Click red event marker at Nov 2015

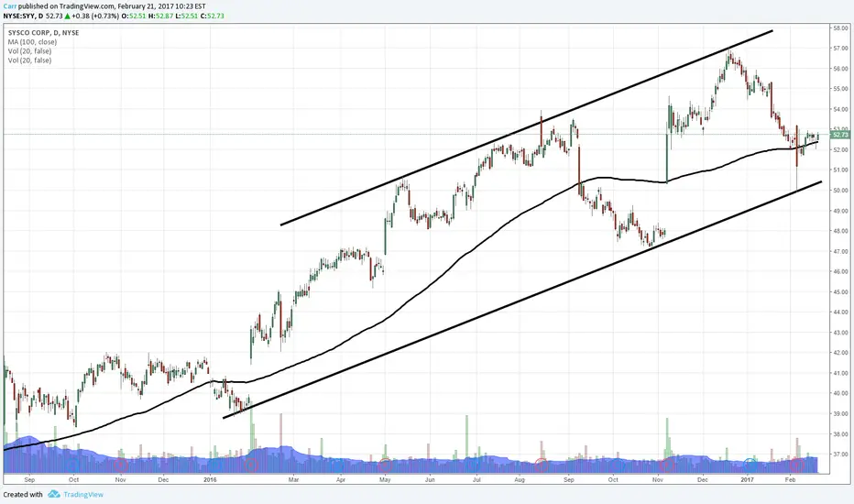pos(121,465)
